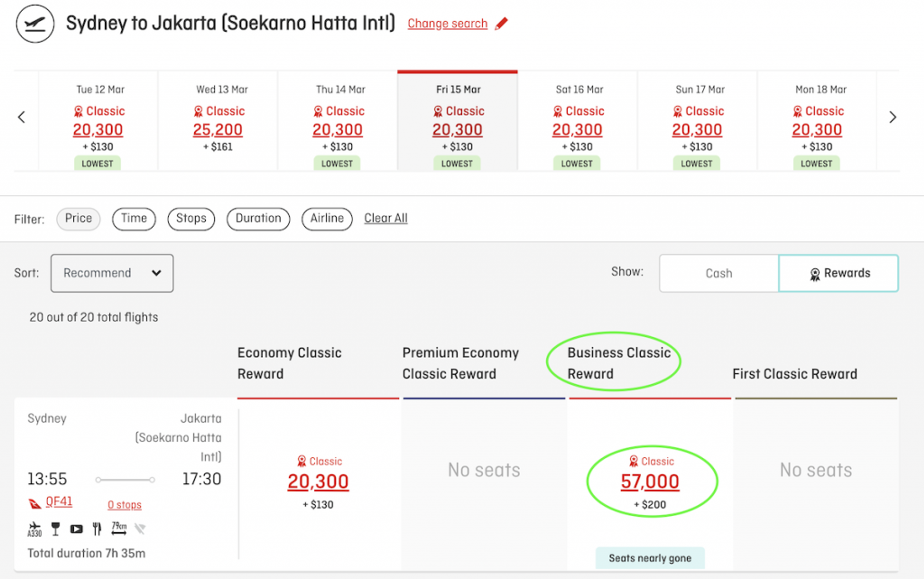Image resolution: width=924 pixels, height=579 pixels.
Task: Toggle the Price filter pill
Action: pyautogui.click(x=78, y=219)
